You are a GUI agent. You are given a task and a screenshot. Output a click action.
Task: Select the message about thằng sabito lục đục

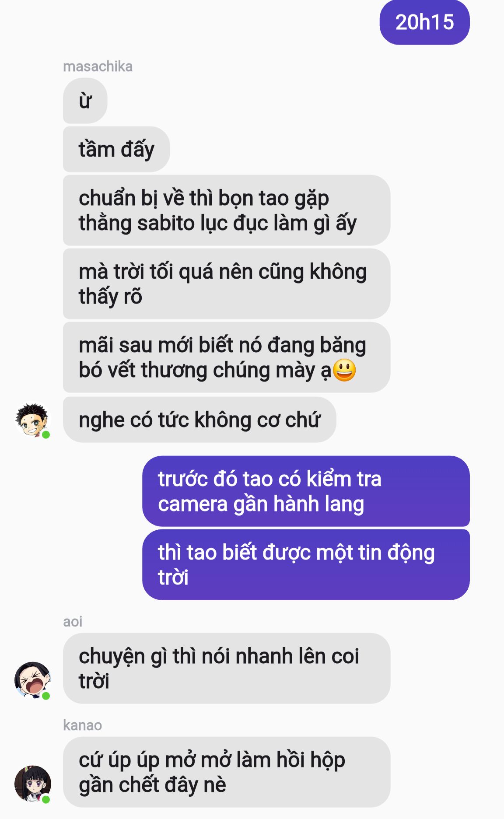(227, 210)
